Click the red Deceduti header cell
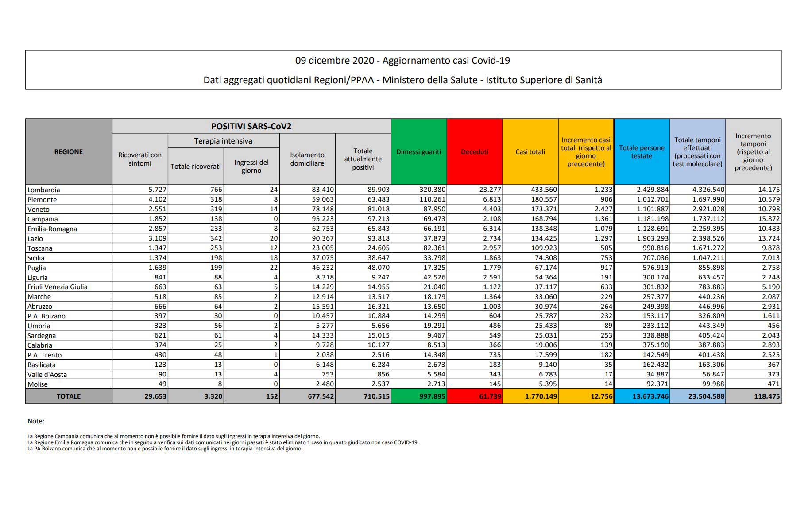This screenshot has width=812, height=520. pos(475,151)
